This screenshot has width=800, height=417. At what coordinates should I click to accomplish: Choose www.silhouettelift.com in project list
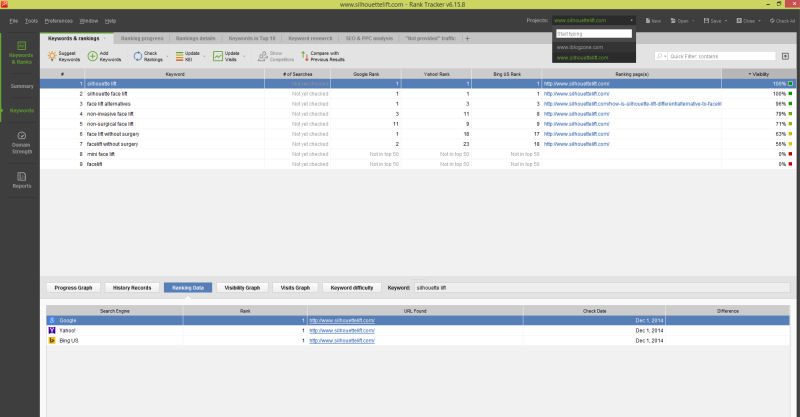tap(582, 58)
